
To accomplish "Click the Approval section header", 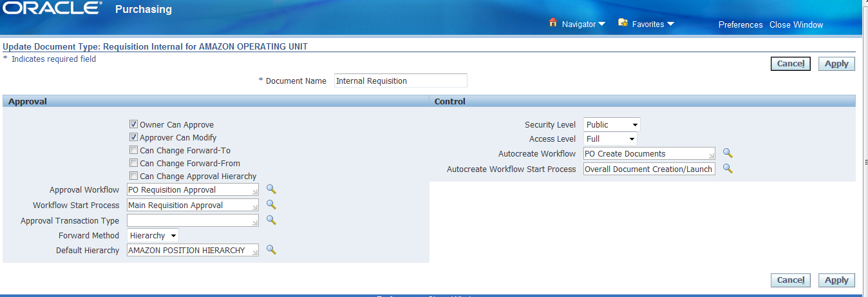I will pos(27,101).
